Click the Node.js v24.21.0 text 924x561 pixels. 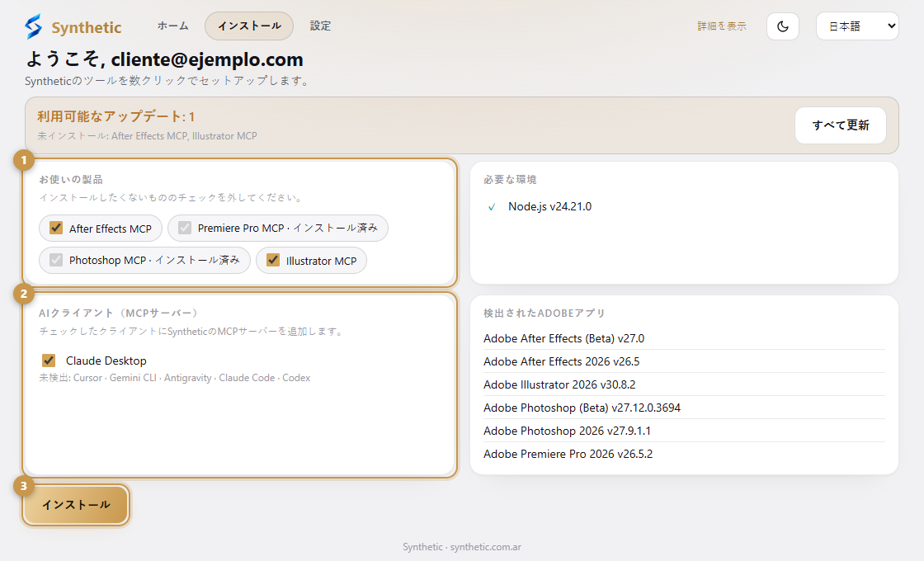(x=549, y=207)
